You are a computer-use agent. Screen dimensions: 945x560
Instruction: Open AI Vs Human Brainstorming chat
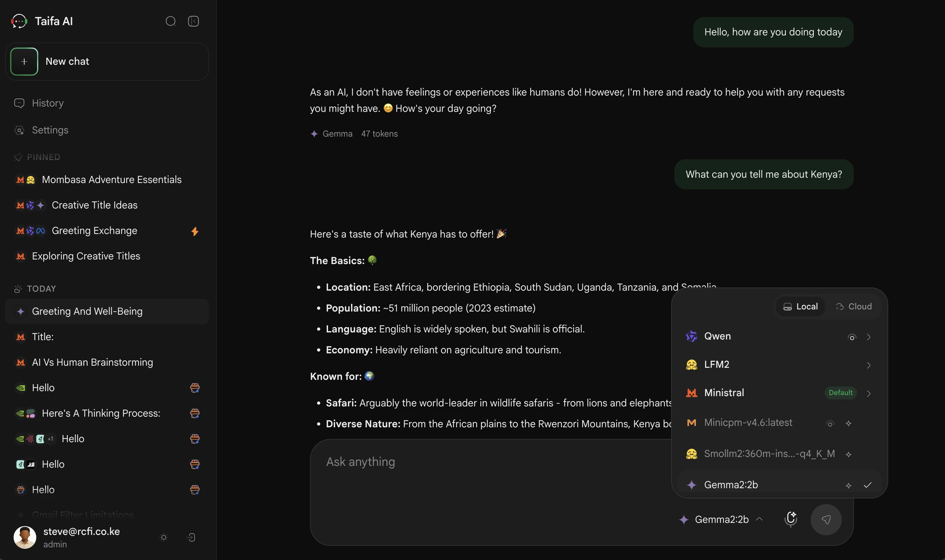click(107, 363)
